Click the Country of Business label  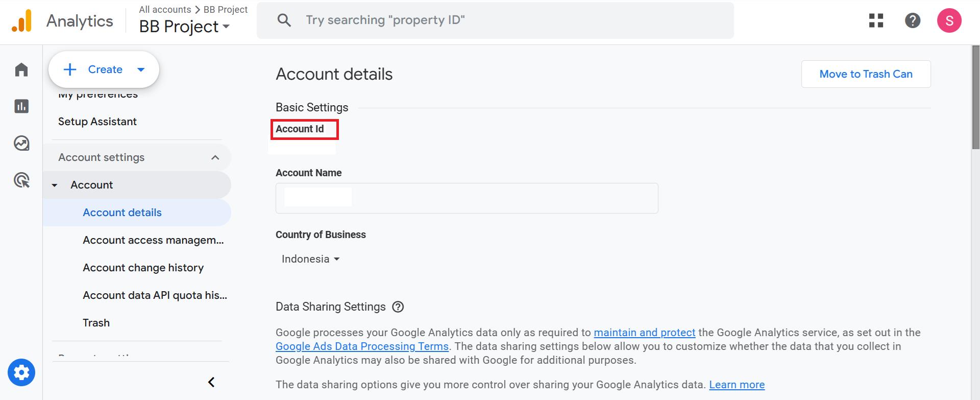click(321, 234)
